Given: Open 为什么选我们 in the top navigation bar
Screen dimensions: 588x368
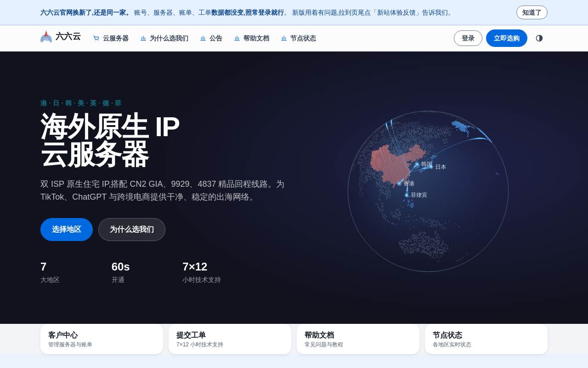Looking at the screenshot, I should coord(164,39).
